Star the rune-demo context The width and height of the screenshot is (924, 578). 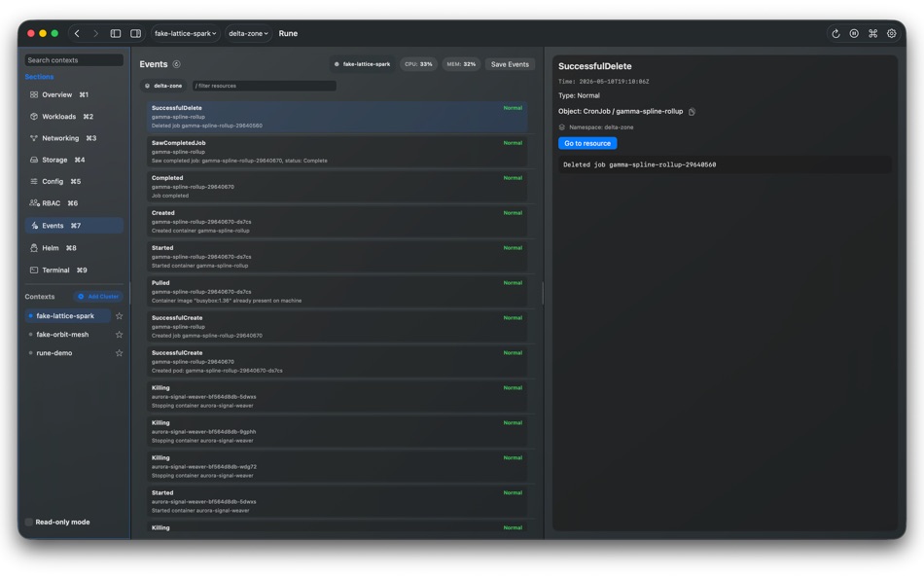pyautogui.click(x=119, y=353)
